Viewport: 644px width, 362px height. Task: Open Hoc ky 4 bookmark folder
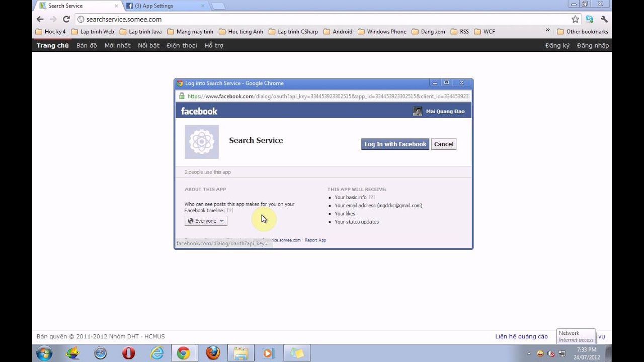[51, 31]
